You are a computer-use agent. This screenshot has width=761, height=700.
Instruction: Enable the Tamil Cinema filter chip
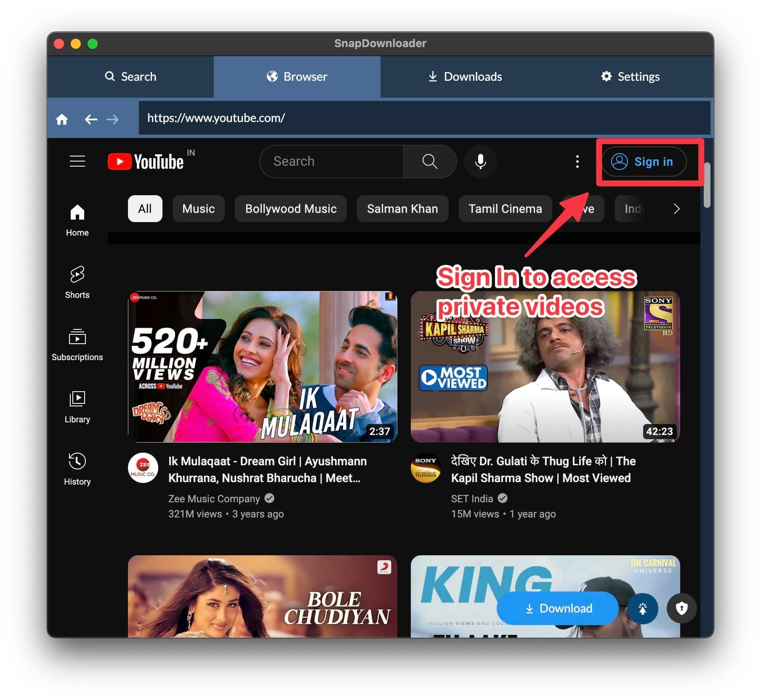(x=505, y=209)
